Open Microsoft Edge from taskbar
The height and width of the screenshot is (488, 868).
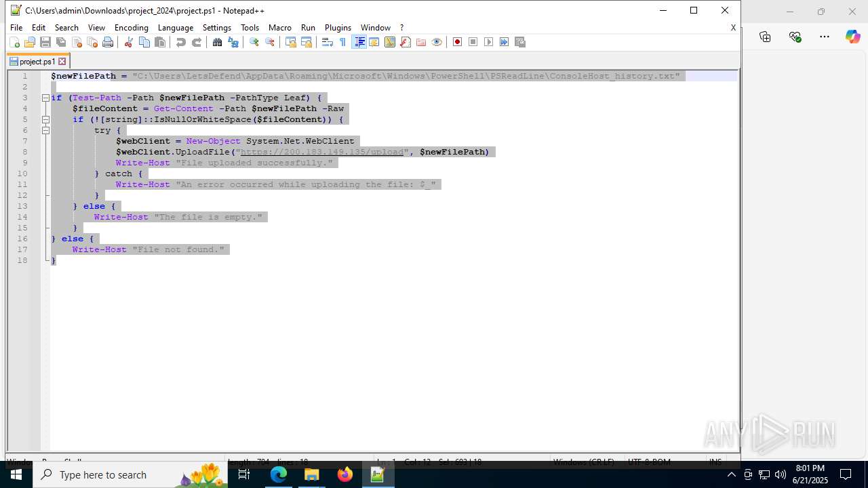279,474
